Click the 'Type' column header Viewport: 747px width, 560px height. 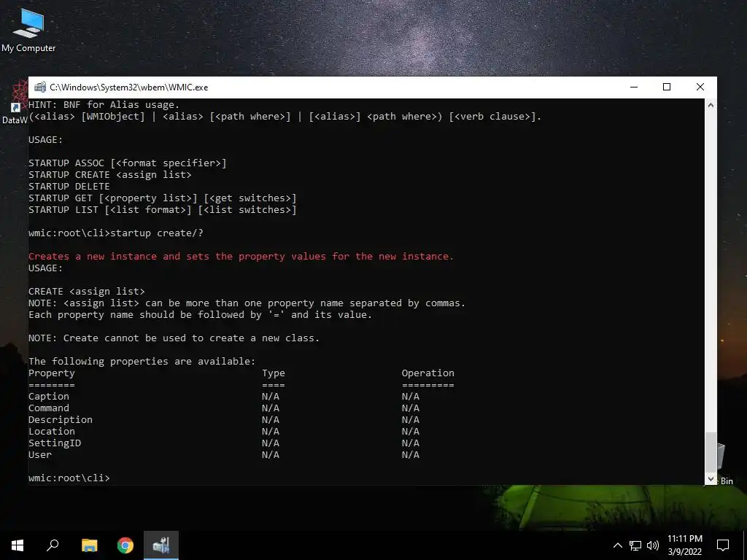274,373
